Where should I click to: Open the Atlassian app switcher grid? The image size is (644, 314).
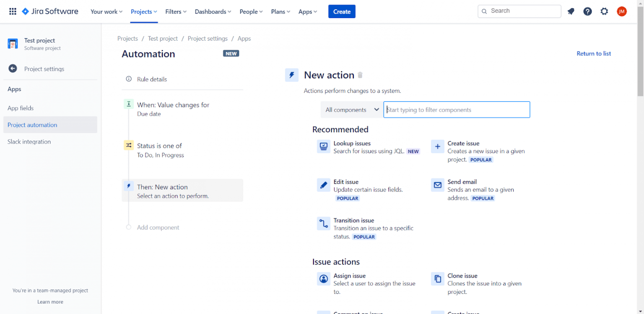click(x=13, y=11)
